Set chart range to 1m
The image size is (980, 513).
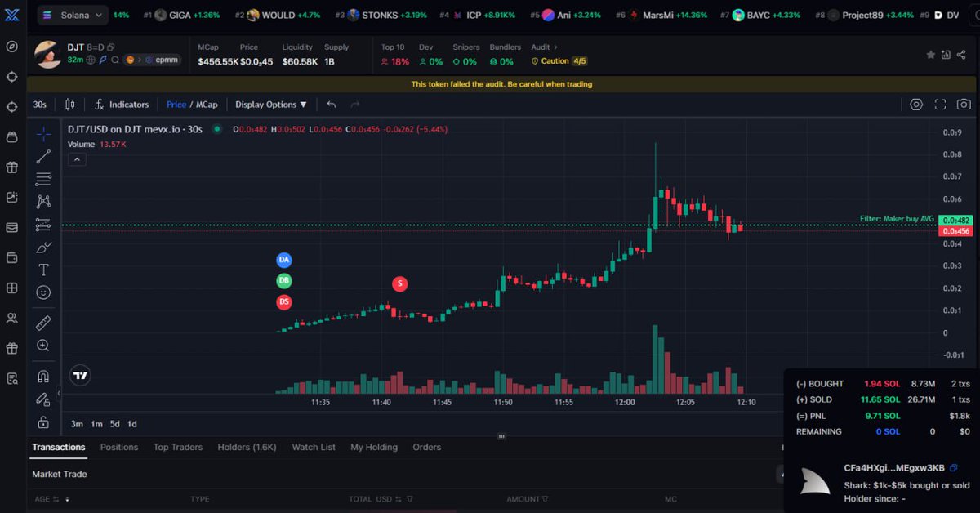click(96, 424)
